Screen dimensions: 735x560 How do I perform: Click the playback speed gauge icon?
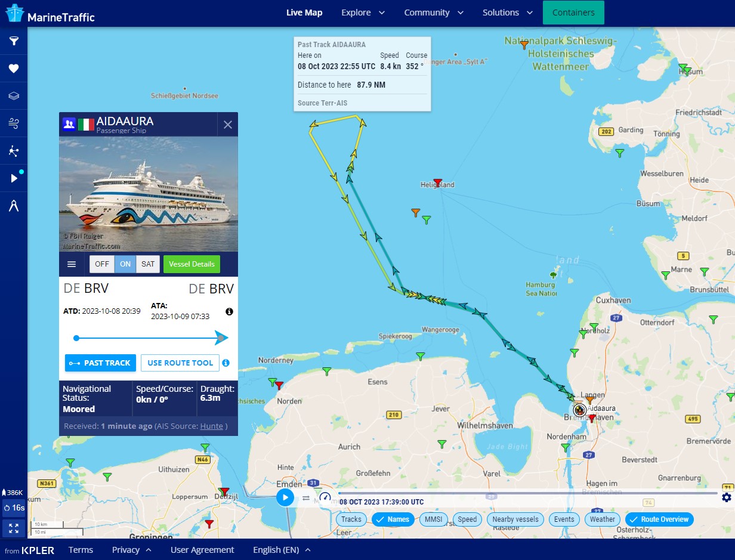click(x=325, y=497)
